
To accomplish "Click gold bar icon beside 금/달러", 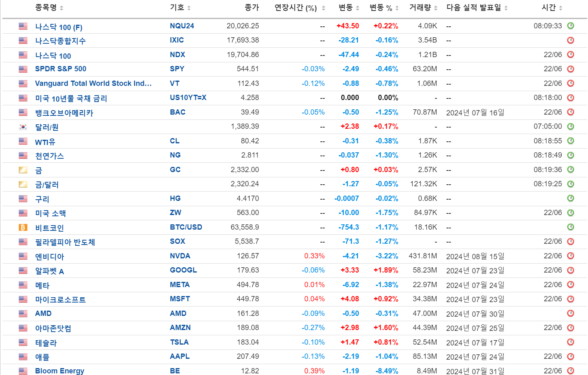I will pyautogui.click(x=23, y=184).
